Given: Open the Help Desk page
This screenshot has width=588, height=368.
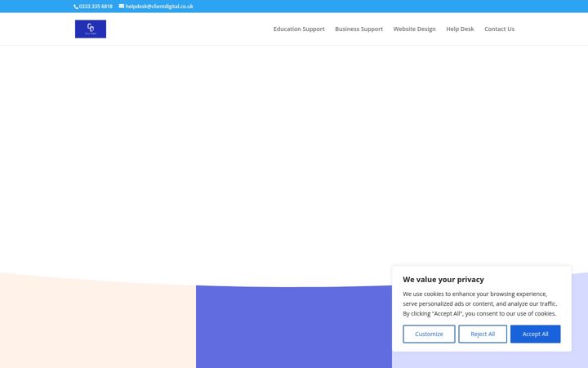Looking at the screenshot, I should click(460, 29).
